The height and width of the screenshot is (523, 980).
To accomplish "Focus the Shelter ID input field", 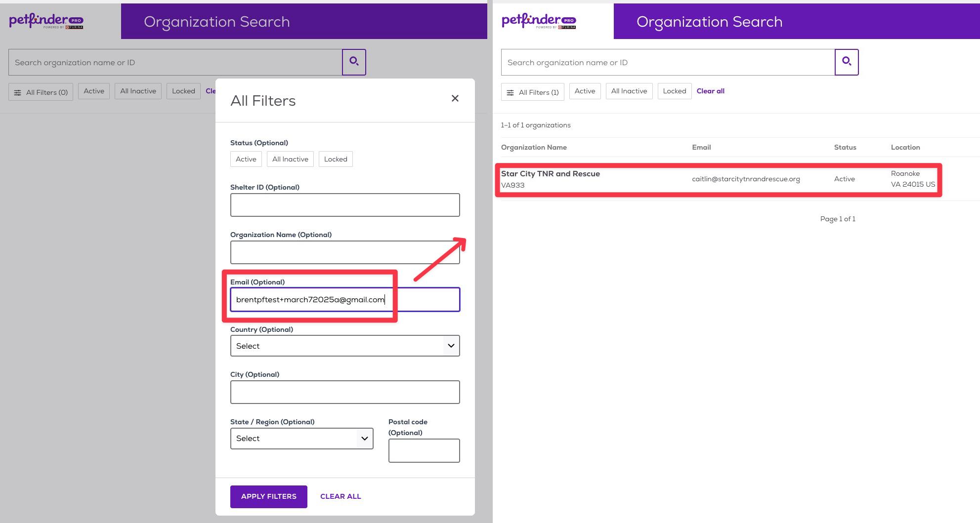I will point(344,205).
